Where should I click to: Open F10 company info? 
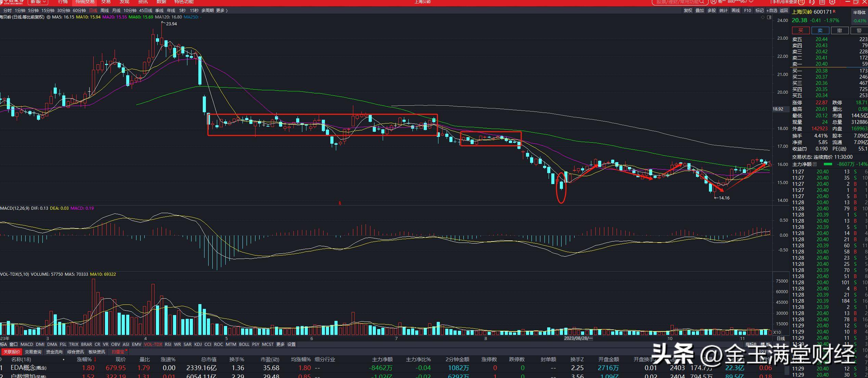748,11
